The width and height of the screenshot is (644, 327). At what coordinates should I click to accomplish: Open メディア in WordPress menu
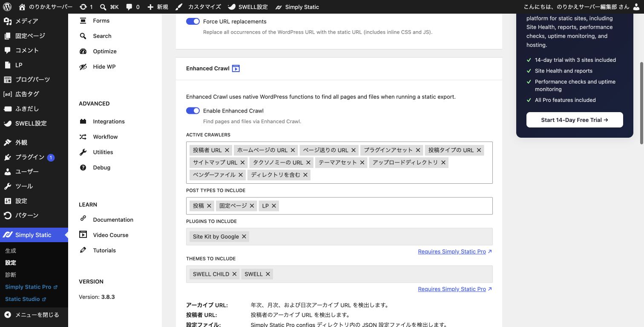[34, 21]
